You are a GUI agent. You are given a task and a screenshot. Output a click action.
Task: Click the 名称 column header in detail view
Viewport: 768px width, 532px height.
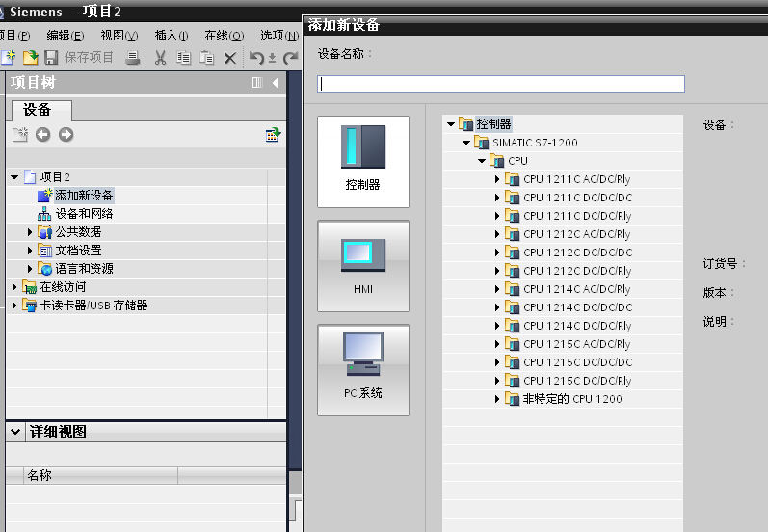[x=100, y=475]
